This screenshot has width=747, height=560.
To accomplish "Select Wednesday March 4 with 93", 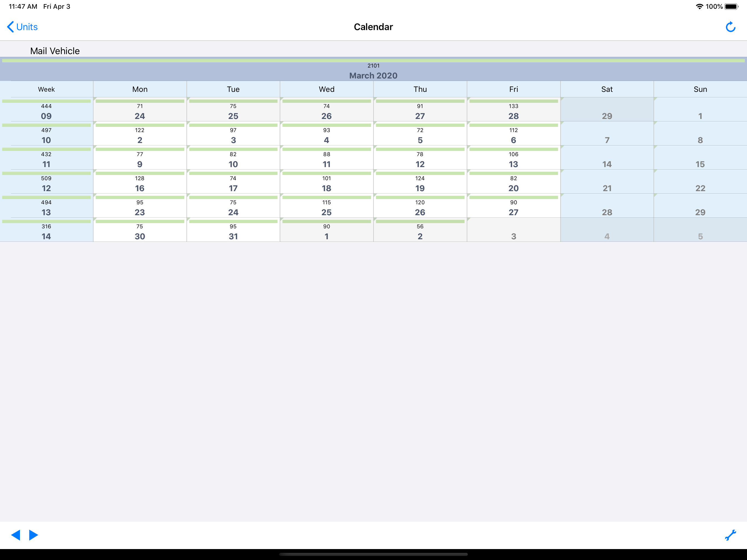I will pyautogui.click(x=326, y=134).
